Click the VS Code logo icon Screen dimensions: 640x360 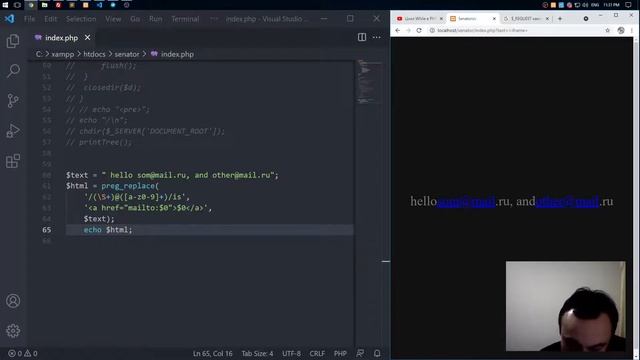(x=9, y=19)
